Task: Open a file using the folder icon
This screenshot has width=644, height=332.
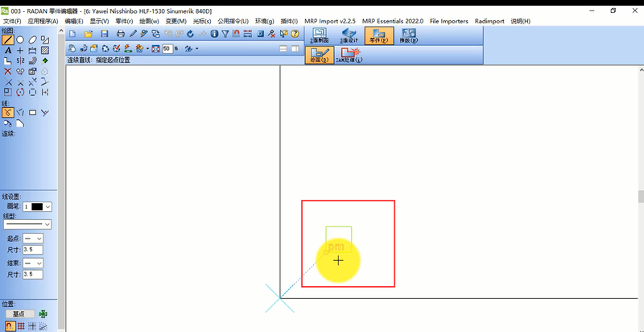Action: (89, 34)
